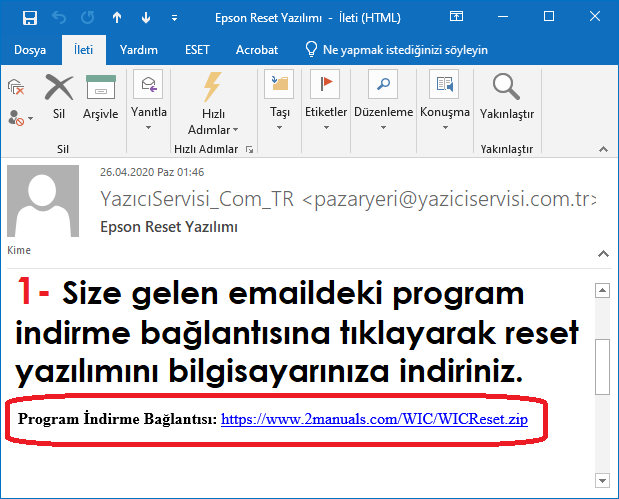Screen dimensions: 619x499
Task: Select the İleti ribbon tab
Action: point(84,50)
